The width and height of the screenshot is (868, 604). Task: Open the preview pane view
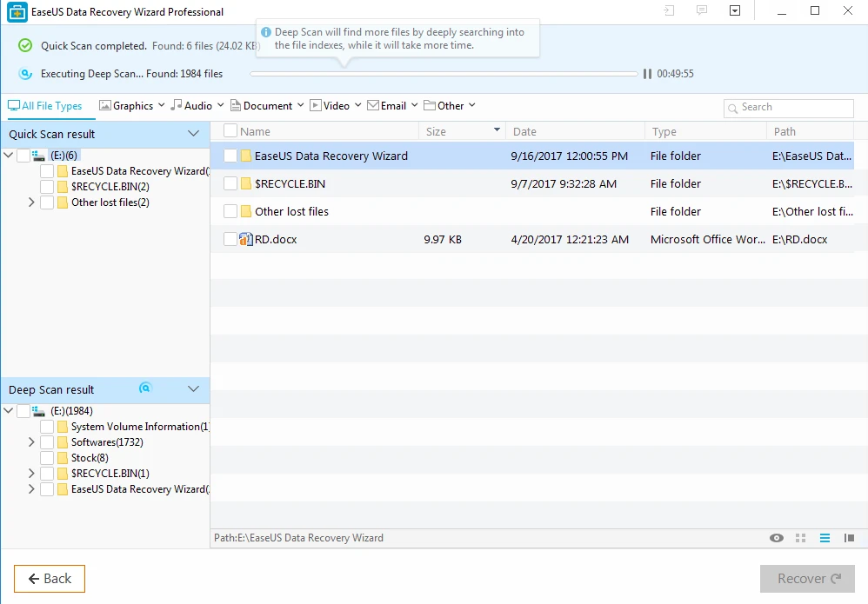(849, 538)
